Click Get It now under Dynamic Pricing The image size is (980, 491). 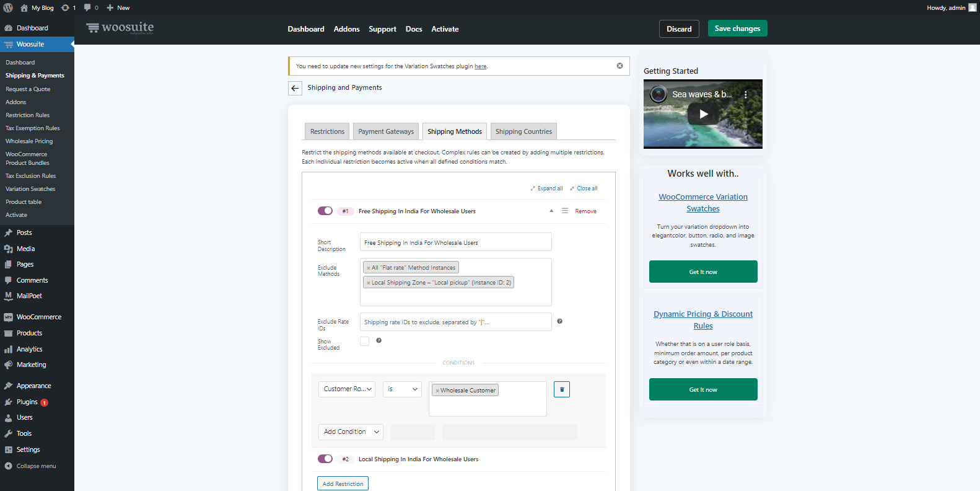[x=703, y=389]
